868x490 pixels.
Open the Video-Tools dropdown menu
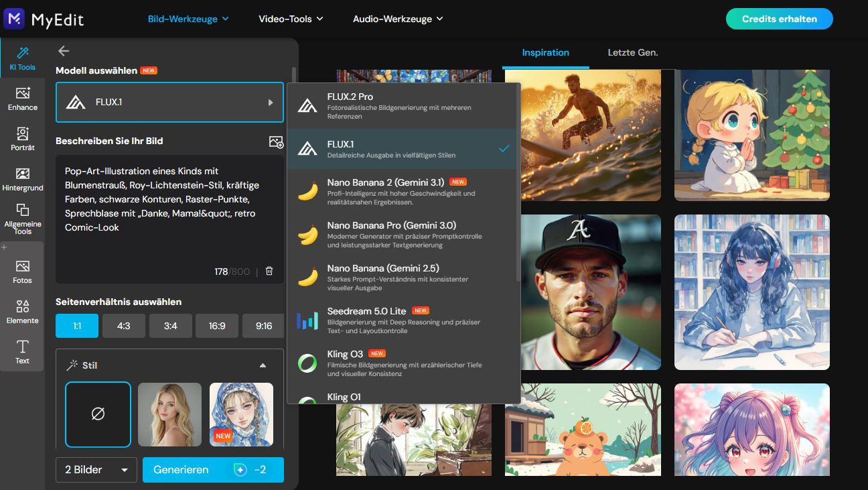point(291,19)
